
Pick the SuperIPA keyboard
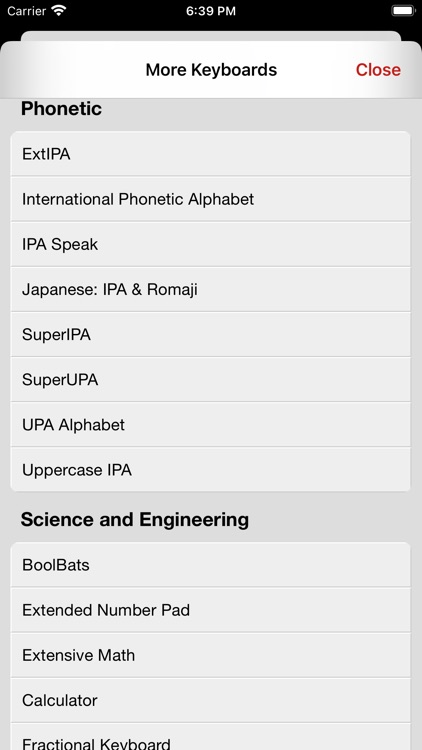tap(211, 334)
